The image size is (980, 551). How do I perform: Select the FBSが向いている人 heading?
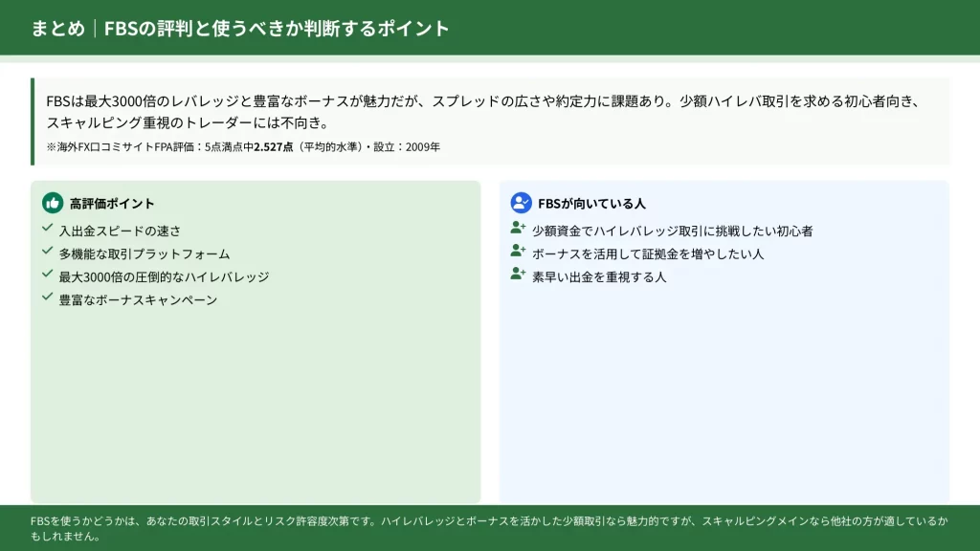591,204
